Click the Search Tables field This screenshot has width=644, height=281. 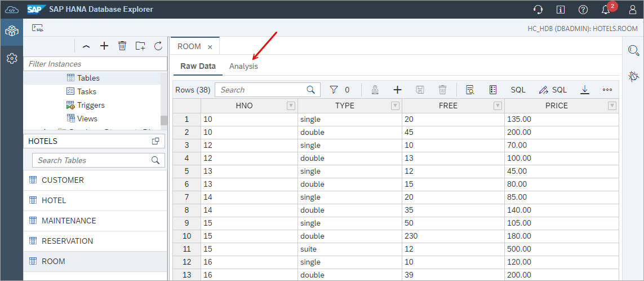[x=99, y=160]
